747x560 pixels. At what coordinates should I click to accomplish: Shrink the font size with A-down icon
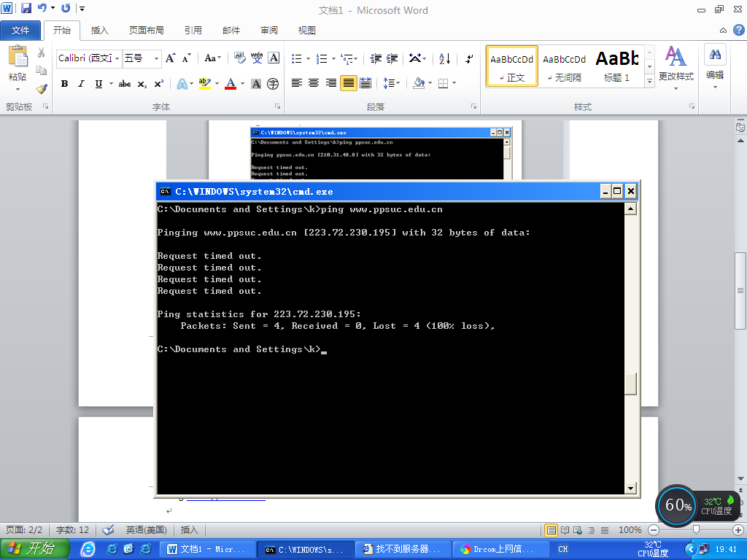point(187,58)
